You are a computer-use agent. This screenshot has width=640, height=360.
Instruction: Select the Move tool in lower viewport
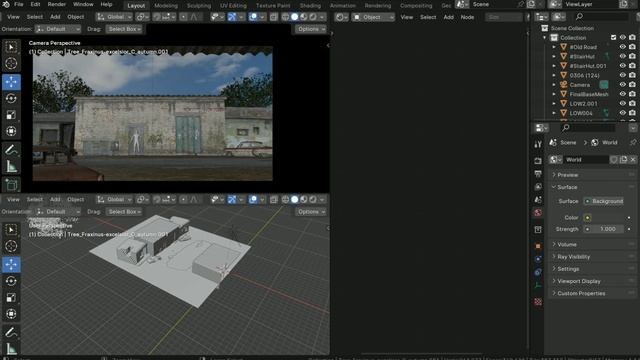(x=11, y=264)
